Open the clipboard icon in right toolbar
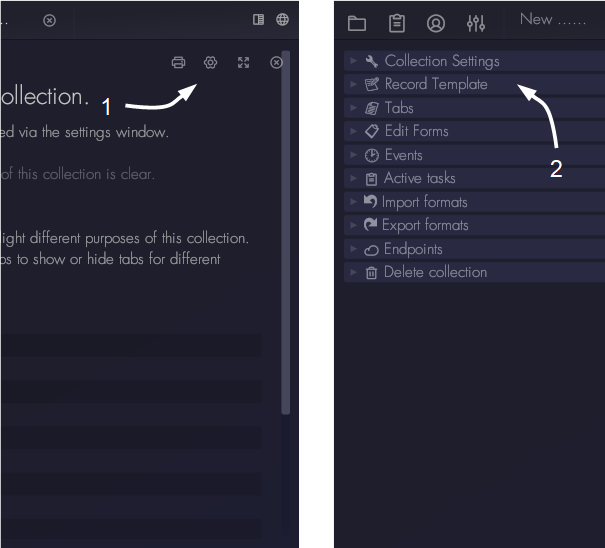Viewport: 605px width, 548px height. 397,23
